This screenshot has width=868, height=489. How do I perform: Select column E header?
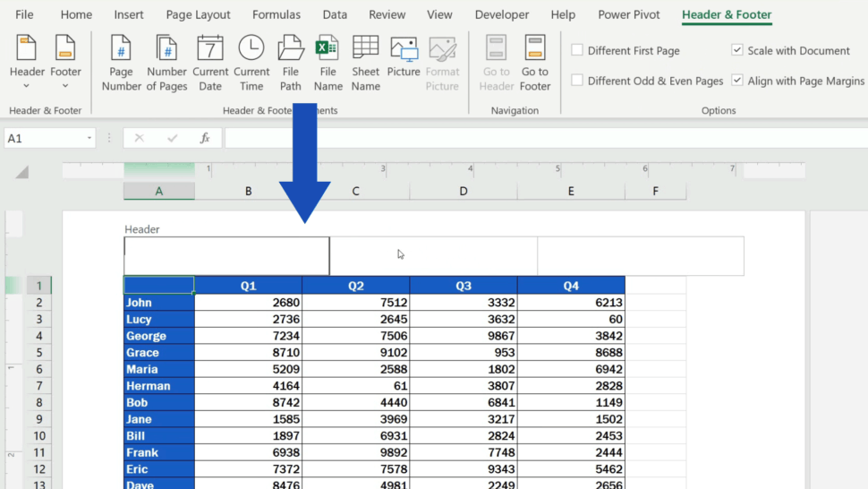(571, 191)
